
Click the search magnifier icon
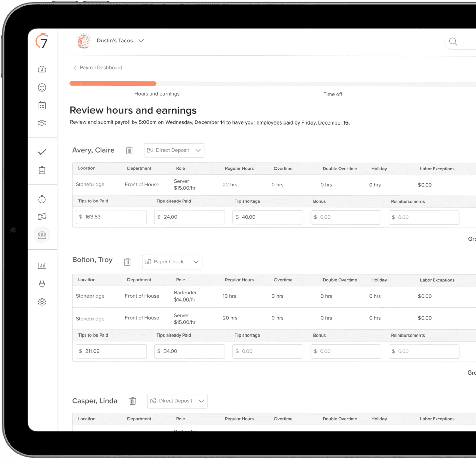453,42
